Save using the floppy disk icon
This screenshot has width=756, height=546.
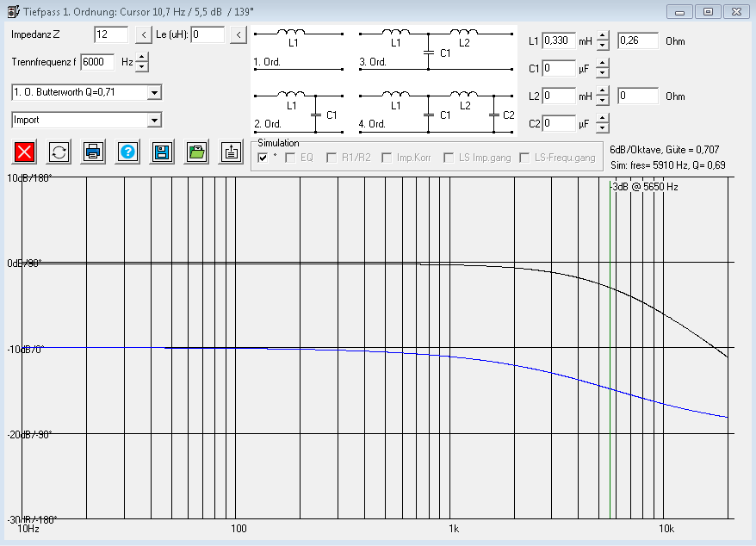click(x=162, y=152)
